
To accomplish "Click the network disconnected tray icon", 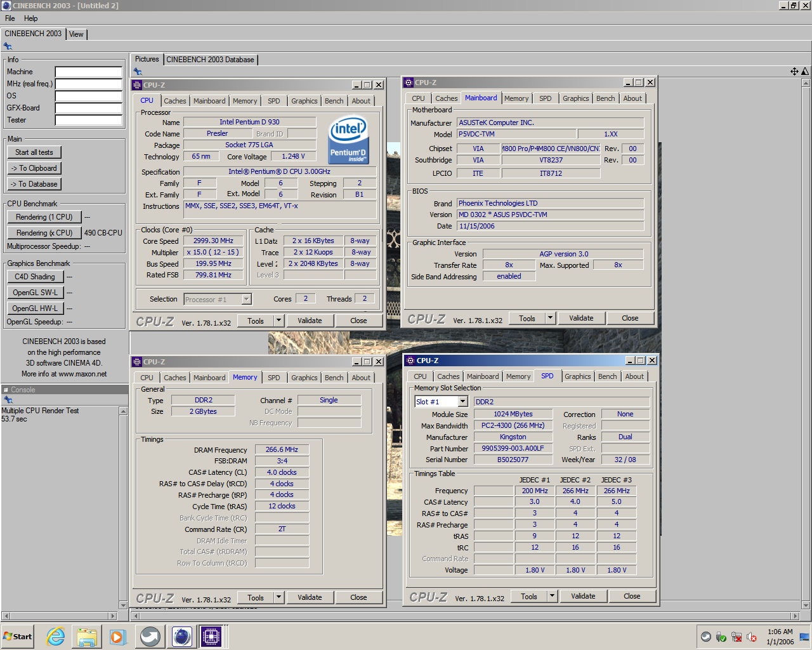I will pyautogui.click(x=737, y=637).
